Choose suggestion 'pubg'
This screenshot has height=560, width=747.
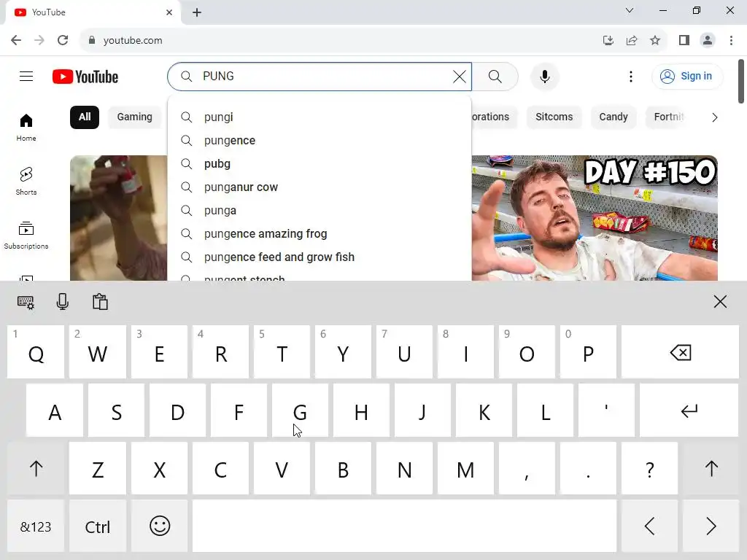click(320, 164)
